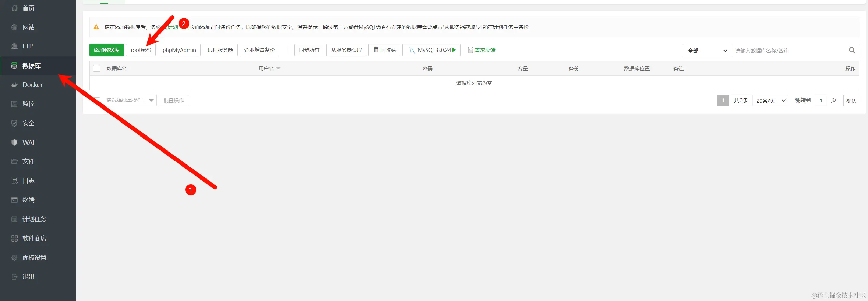Click the 远程服务器 button
This screenshot has height=301, width=868.
[x=220, y=50]
